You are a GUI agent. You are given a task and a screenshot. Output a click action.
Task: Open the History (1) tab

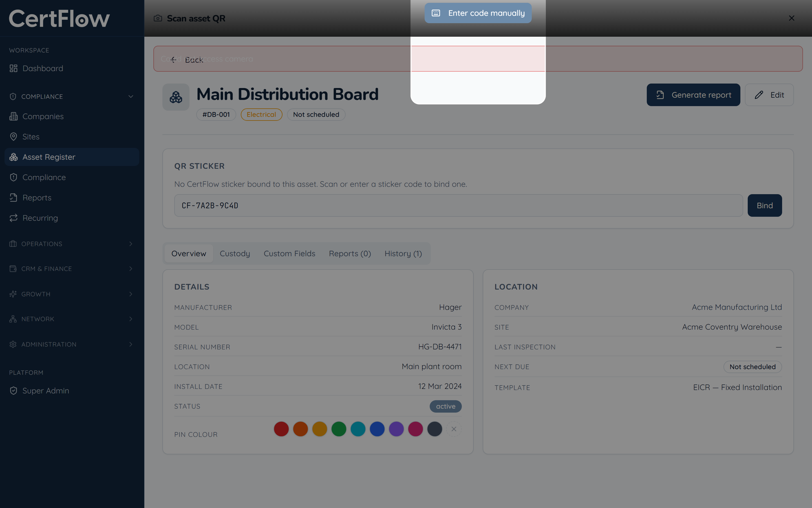(403, 254)
